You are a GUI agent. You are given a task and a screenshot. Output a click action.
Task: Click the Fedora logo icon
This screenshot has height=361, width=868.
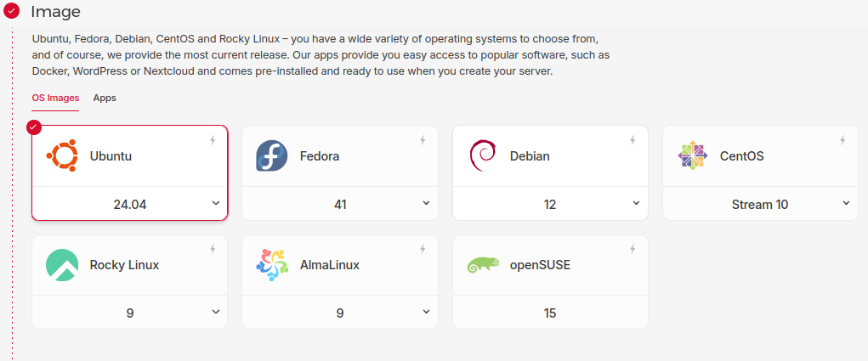[x=272, y=156]
